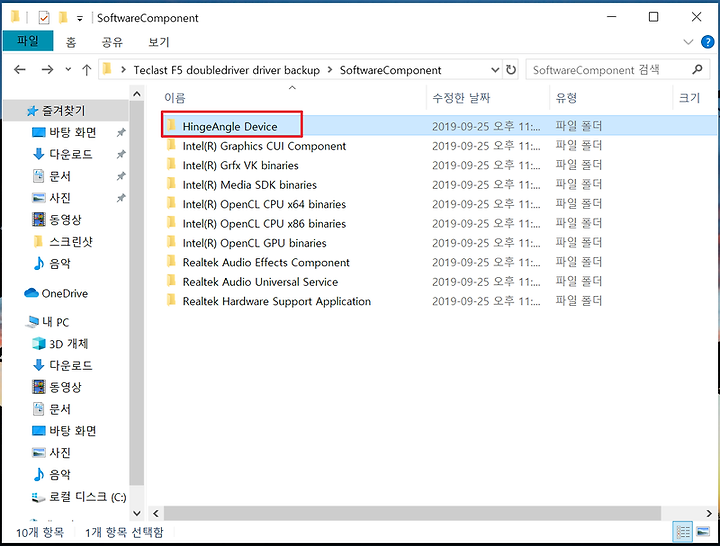Open the 홈 ribbon tab
The width and height of the screenshot is (720, 546).
pyautogui.click(x=71, y=42)
